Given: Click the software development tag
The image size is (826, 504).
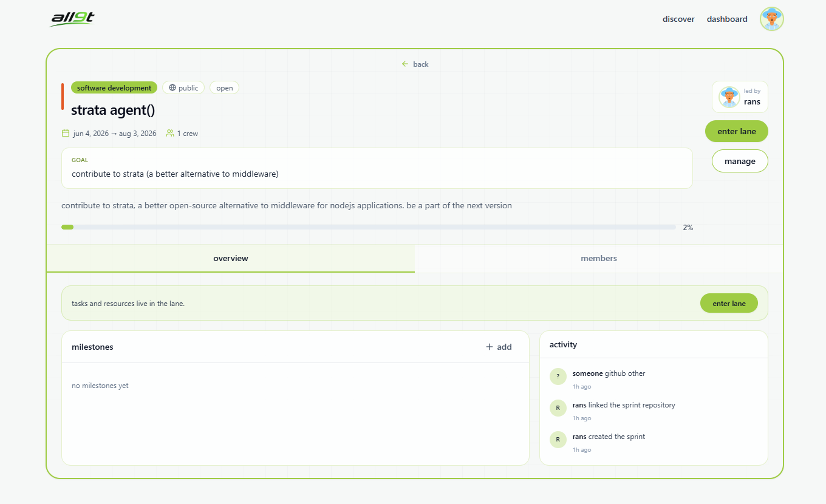Looking at the screenshot, I should click(114, 88).
